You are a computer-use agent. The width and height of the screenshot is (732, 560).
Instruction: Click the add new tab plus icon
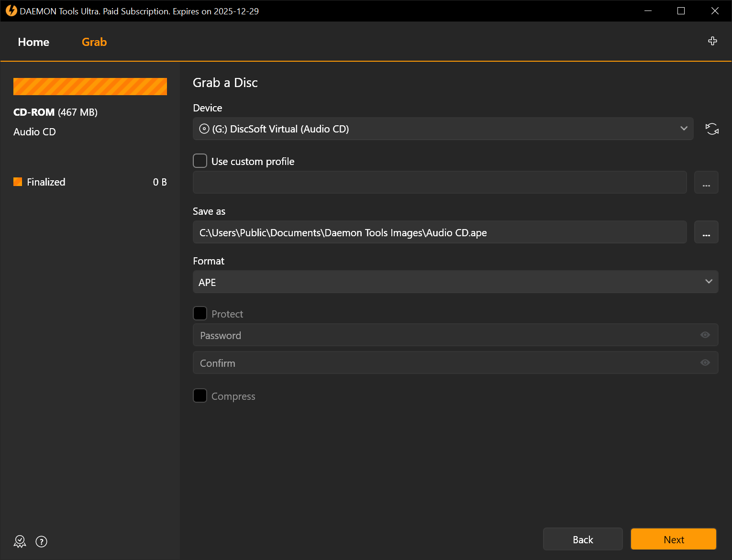coord(712,41)
